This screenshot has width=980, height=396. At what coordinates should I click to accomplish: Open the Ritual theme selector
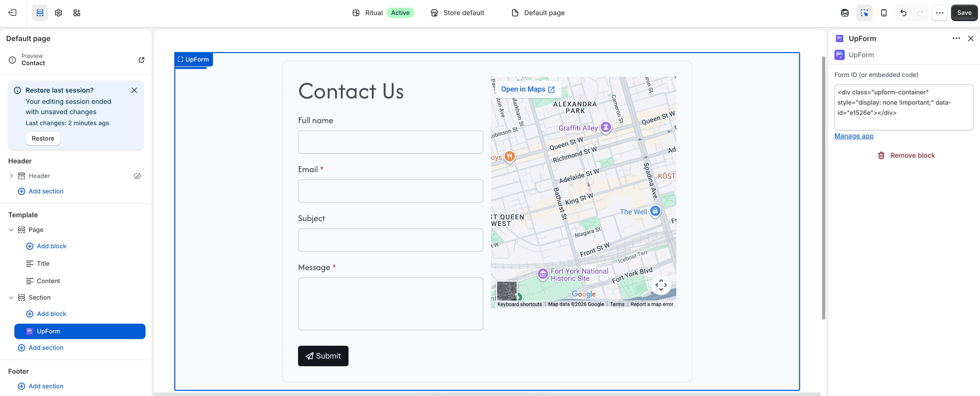point(383,13)
